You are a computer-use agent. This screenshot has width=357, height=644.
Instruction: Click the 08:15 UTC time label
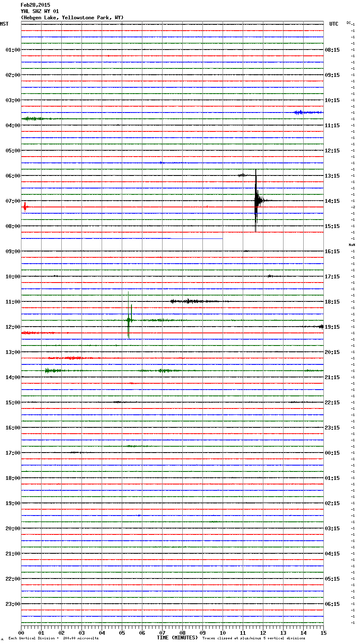pyautogui.click(x=332, y=50)
